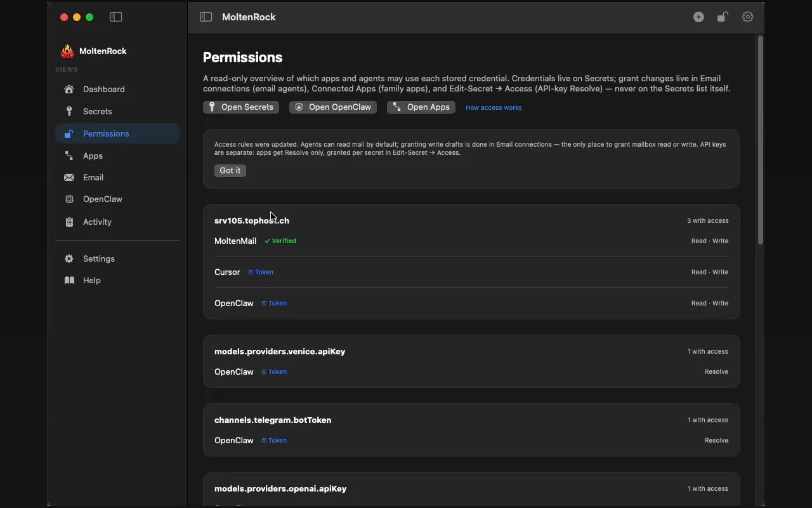The image size is (812, 508).
Task: Open the Secrets view in sidebar
Action: click(117, 112)
